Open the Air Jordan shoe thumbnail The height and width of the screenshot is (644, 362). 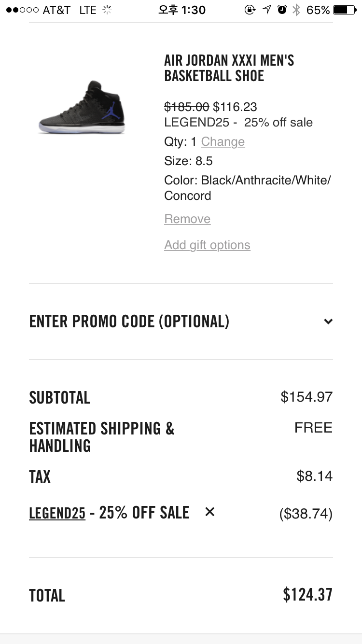pyautogui.click(x=82, y=108)
